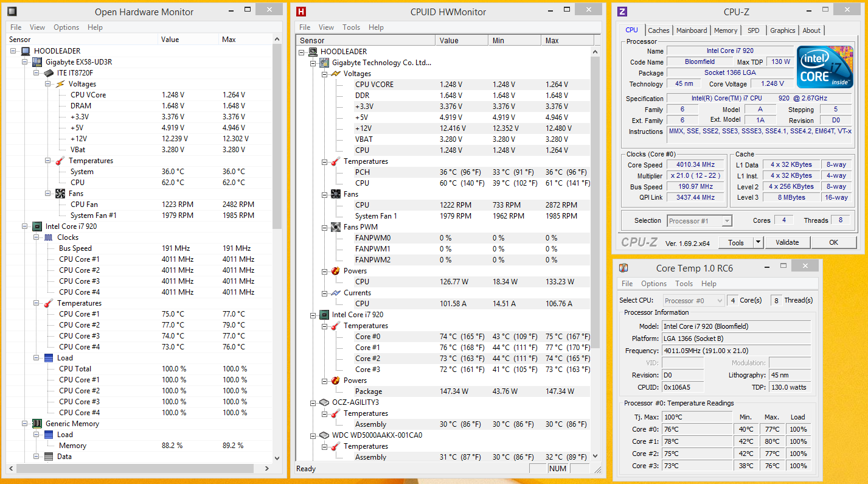
Task: Click the Fans icon in Open Hardware Monitor
Action: (60, 194)
